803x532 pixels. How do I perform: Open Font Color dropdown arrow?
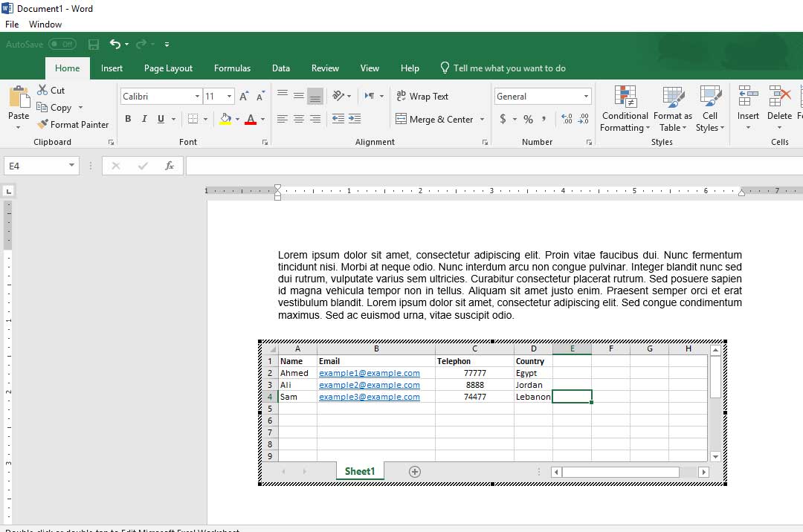262,119
